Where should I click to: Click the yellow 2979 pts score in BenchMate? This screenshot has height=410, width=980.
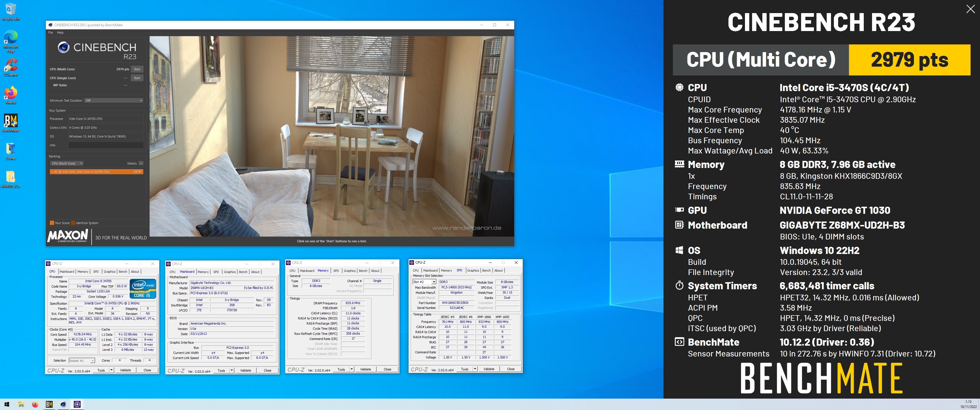point(909,60)
